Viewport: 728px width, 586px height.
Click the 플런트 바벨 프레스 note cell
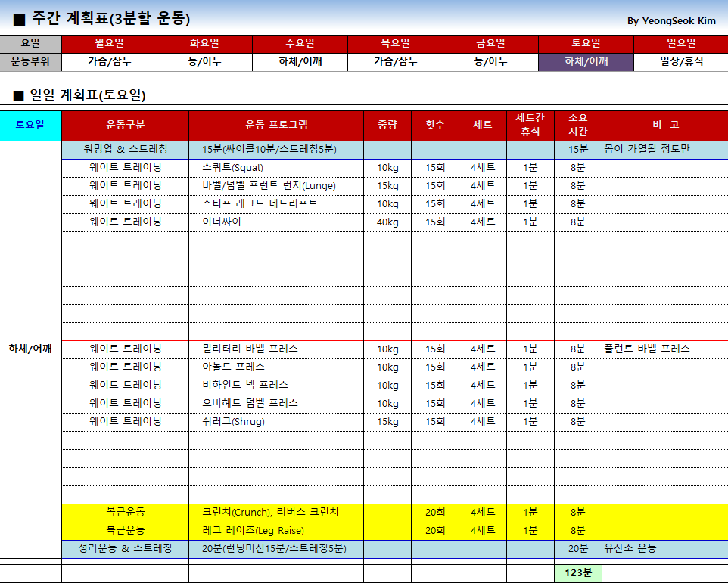coord(665,349)
